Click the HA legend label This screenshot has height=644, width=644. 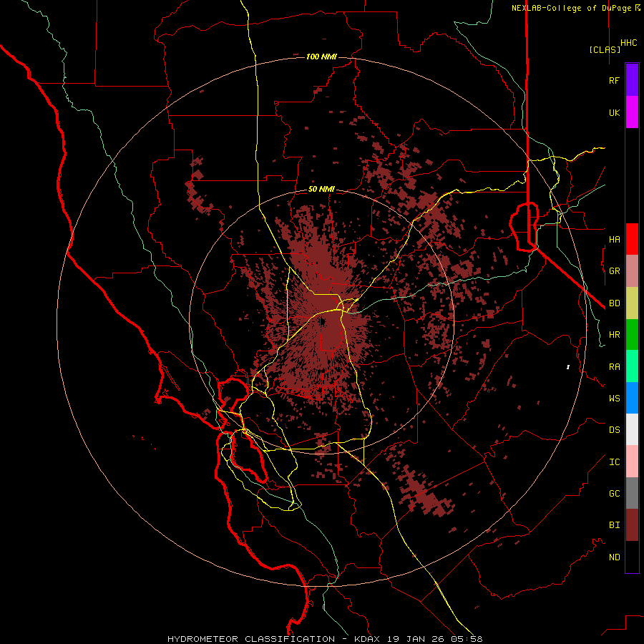tap(615, 239)
